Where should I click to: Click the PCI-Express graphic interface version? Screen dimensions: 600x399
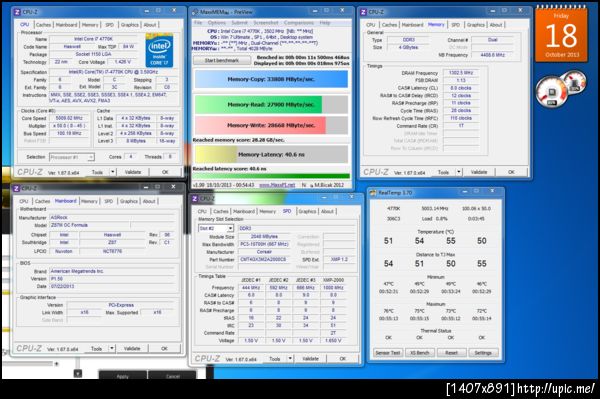click(x=121, y=305)
